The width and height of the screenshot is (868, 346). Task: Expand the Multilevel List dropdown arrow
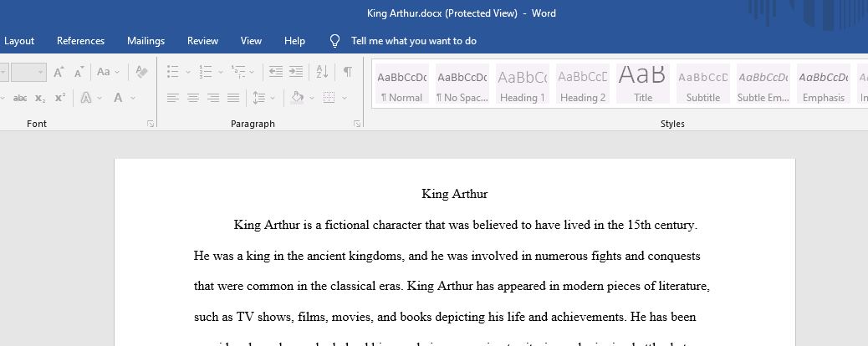252,72
